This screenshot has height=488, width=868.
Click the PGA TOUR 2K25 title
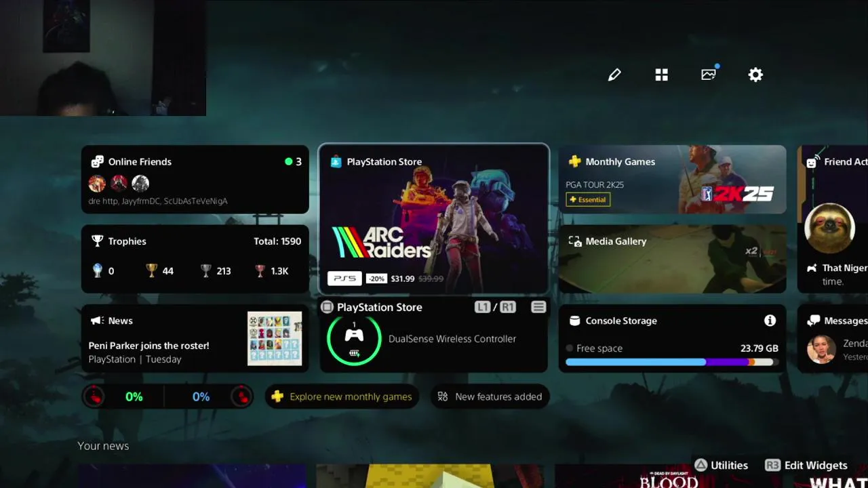[x=595, y=184]
